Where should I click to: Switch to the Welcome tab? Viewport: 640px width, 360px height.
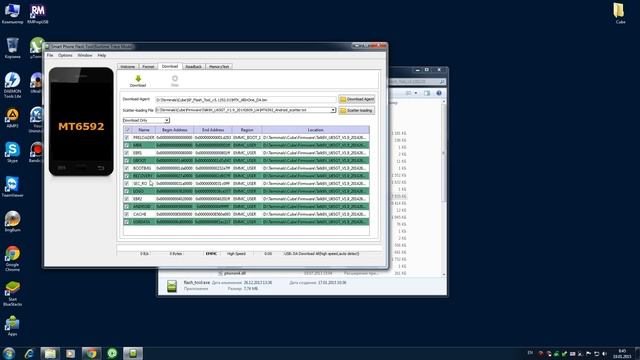tap(128, 67)
